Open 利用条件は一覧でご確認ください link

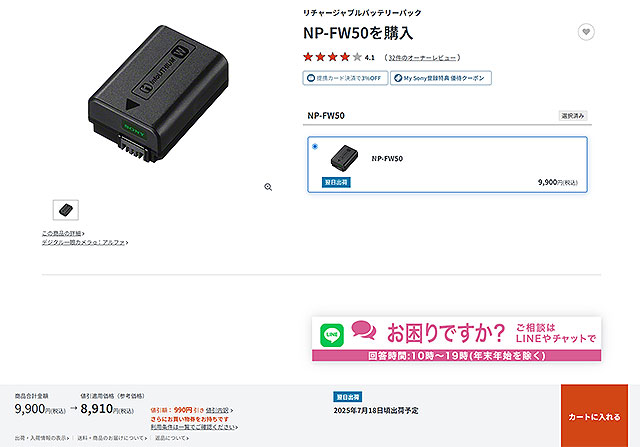coord(194,427)
